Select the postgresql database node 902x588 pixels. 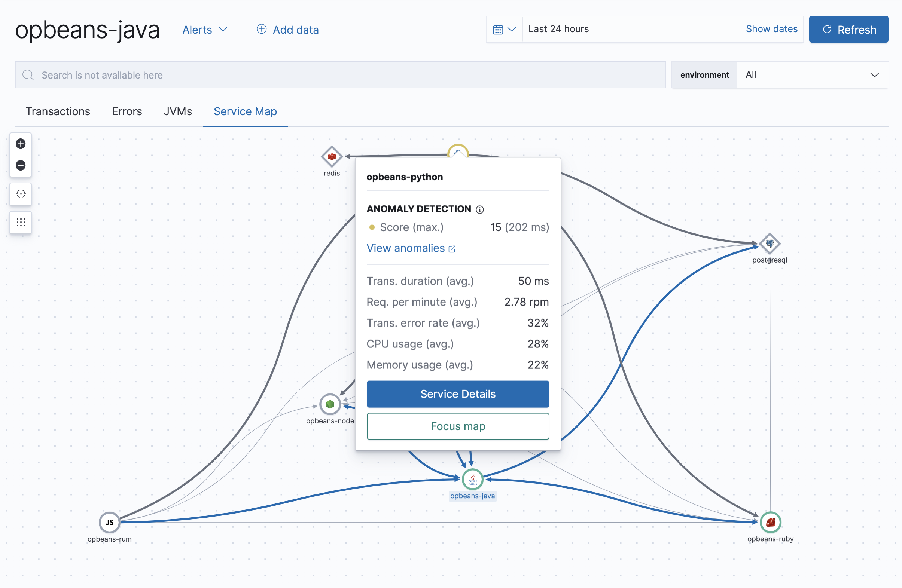[x=770, y=244]
